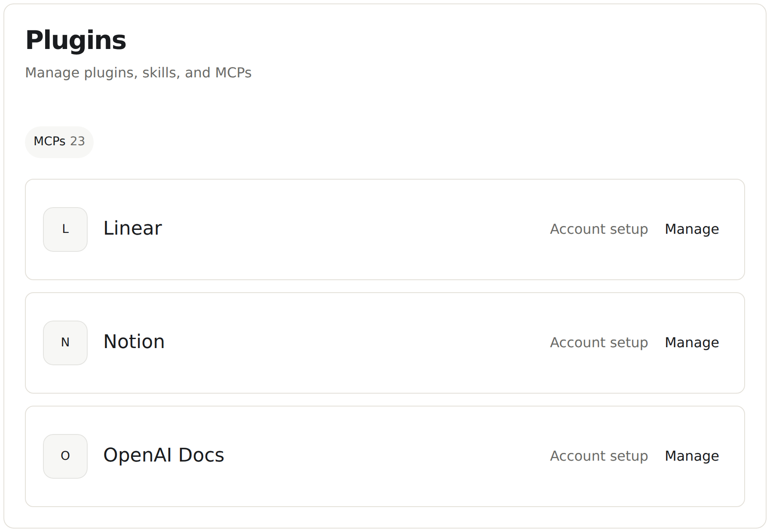Select the MCPs filter pill
The image size is (770, 532).
59,142
